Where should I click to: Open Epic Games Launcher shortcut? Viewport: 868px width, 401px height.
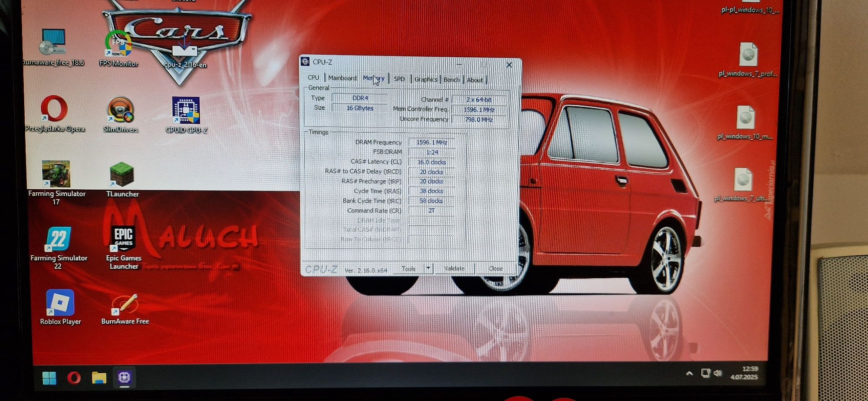[x=124, y=247]
